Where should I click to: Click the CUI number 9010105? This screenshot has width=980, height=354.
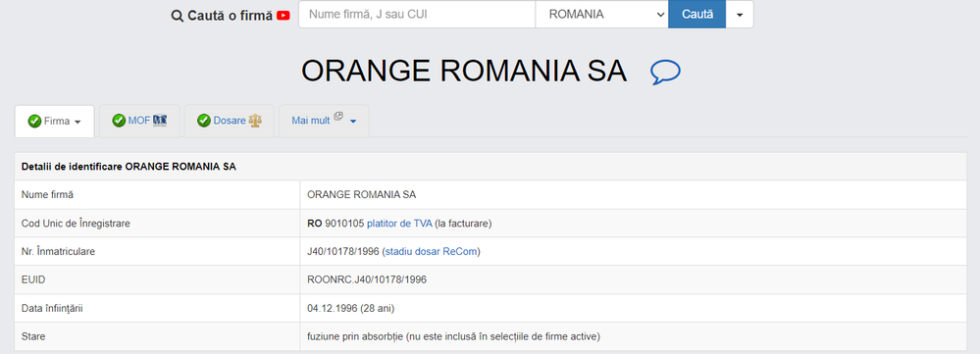click(x=345, y=223)
